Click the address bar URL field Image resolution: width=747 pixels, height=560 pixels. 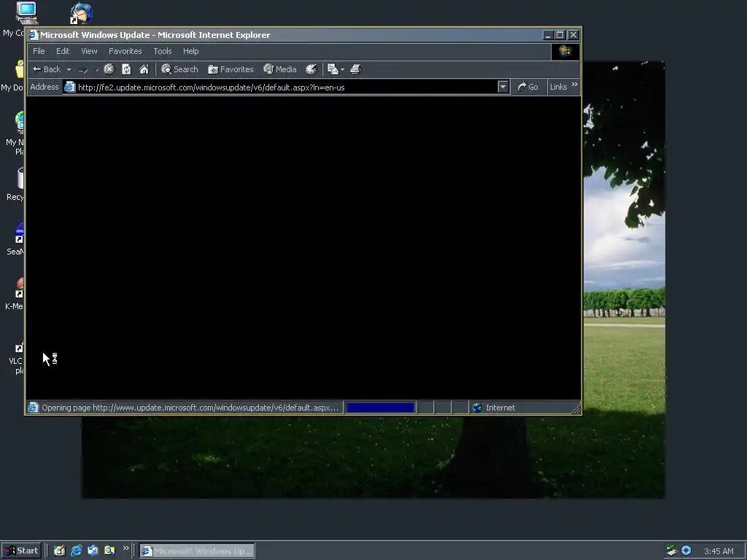click(287, 87)
